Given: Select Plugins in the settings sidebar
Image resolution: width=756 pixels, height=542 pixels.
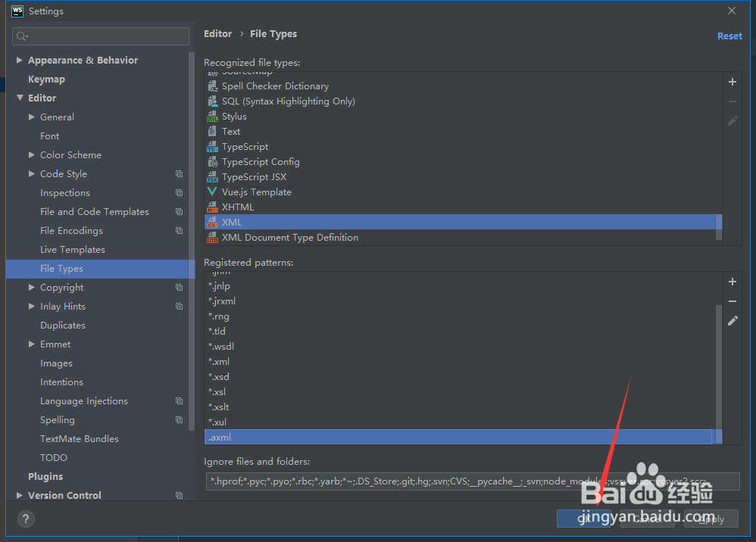Looking at the screenshot, I should point(45,476).
